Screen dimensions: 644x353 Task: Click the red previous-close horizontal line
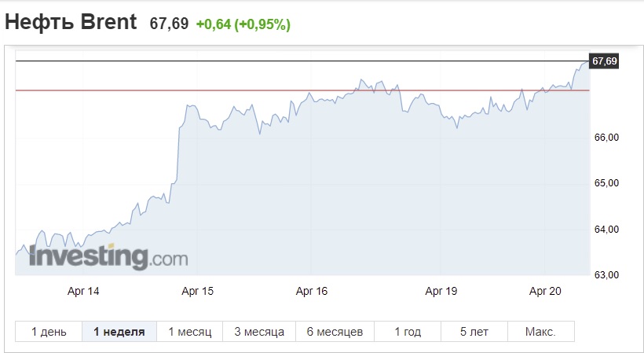pos(302,90)
